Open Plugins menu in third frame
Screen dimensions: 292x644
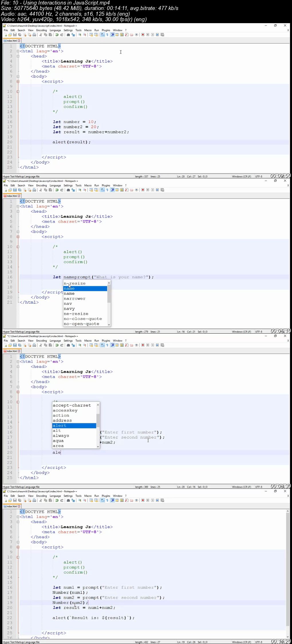click(106, 341)
